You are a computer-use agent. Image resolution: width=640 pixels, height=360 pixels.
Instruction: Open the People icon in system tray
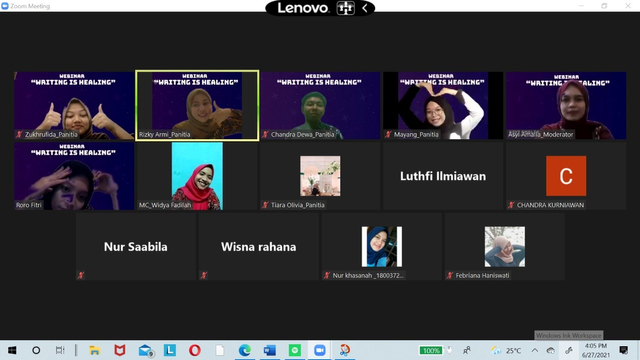(467, 350)
